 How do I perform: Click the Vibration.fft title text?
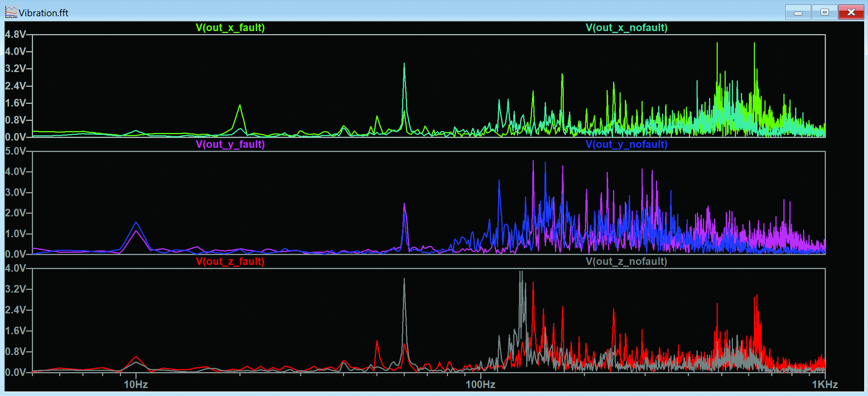(44, 13)
